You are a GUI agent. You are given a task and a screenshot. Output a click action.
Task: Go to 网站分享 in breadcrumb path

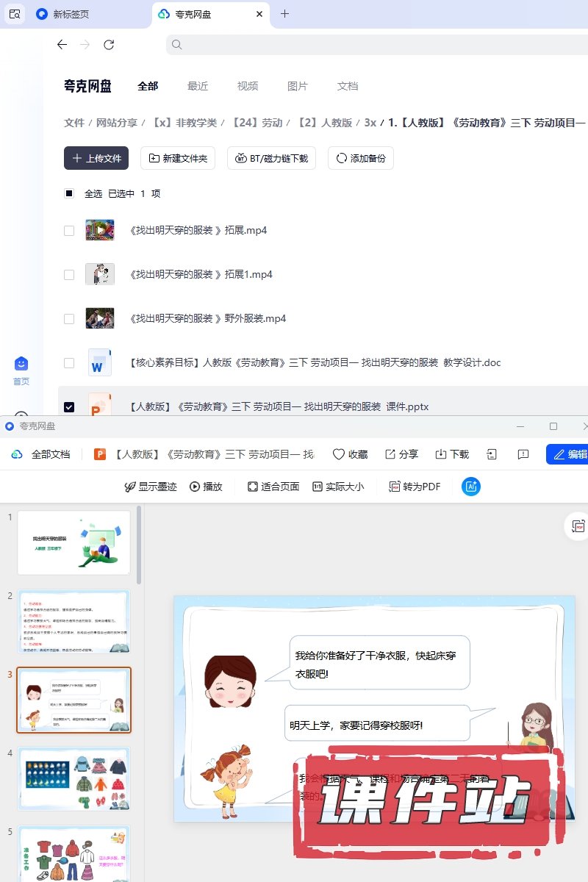pos(117,123)
